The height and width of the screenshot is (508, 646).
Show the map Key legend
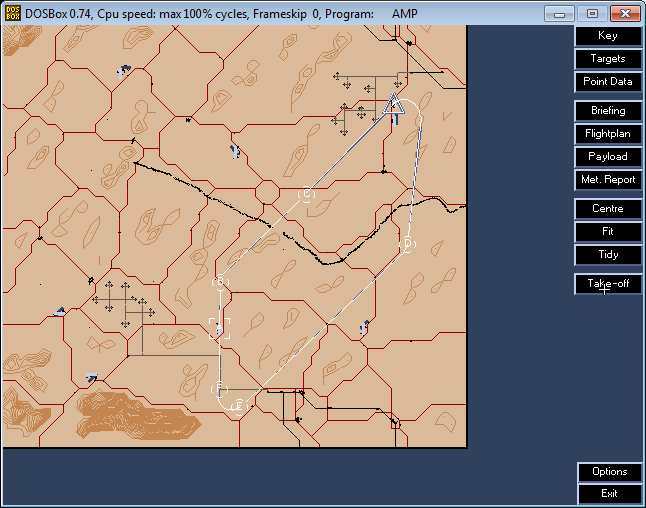pos(607,36)
